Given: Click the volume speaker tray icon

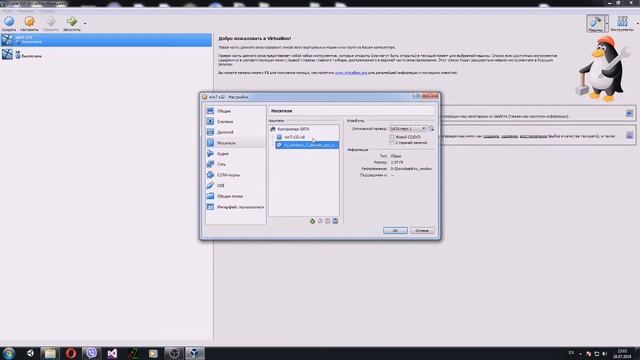Looking at the screenshot, I should click(x=604, y=353).
